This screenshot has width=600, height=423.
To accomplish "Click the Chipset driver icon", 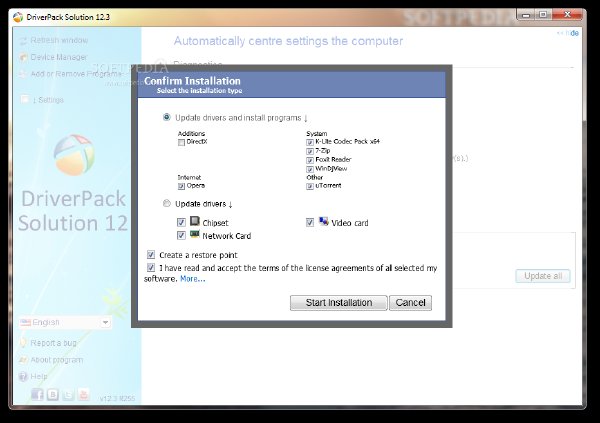I will pyautogui.click(x=195, y=221).
